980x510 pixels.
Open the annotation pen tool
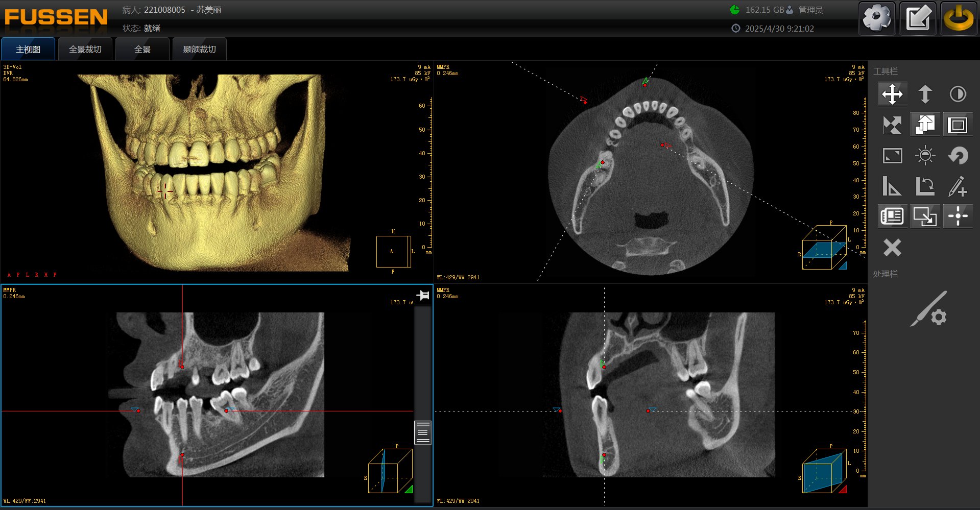(959, 186)
